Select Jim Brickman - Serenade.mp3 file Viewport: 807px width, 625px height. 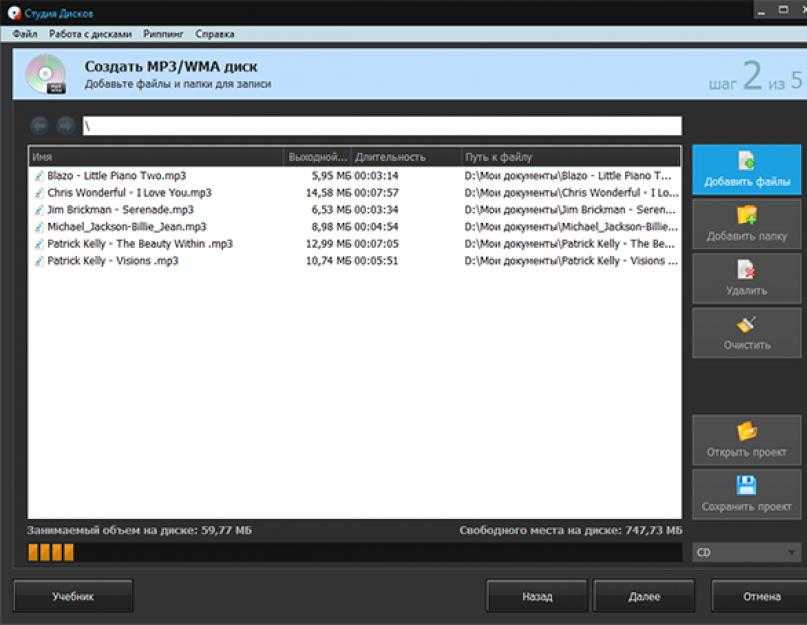355,210
